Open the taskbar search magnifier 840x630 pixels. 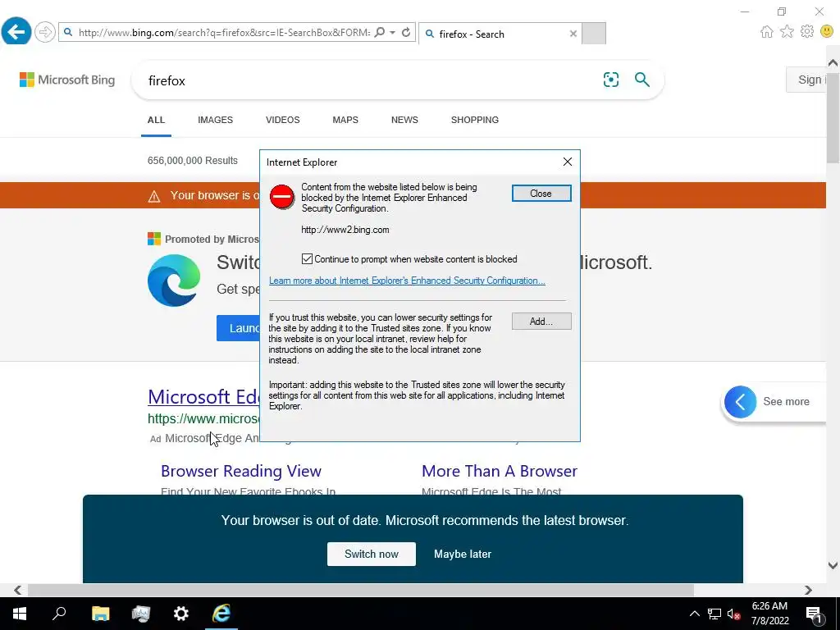59,614
